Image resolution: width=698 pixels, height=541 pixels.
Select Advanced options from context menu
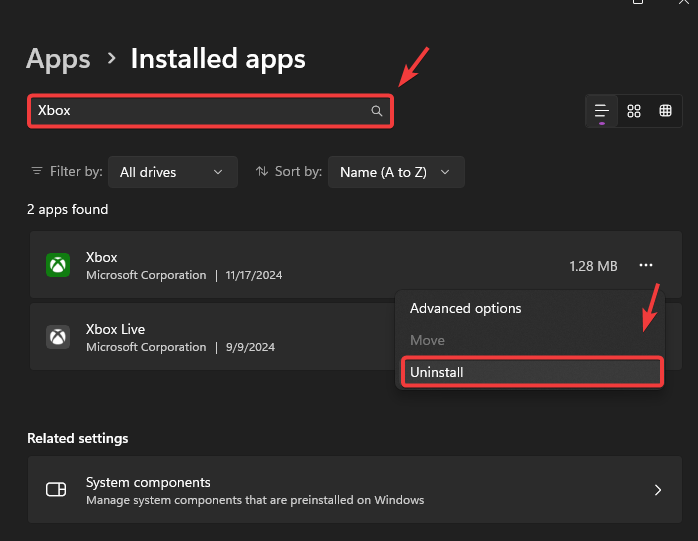click(x=465, y=309)
